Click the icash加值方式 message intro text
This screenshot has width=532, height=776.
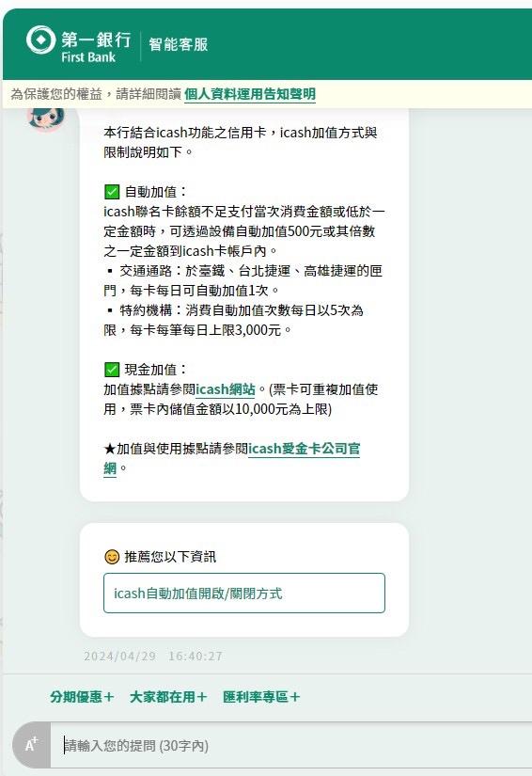coord(241,142)
